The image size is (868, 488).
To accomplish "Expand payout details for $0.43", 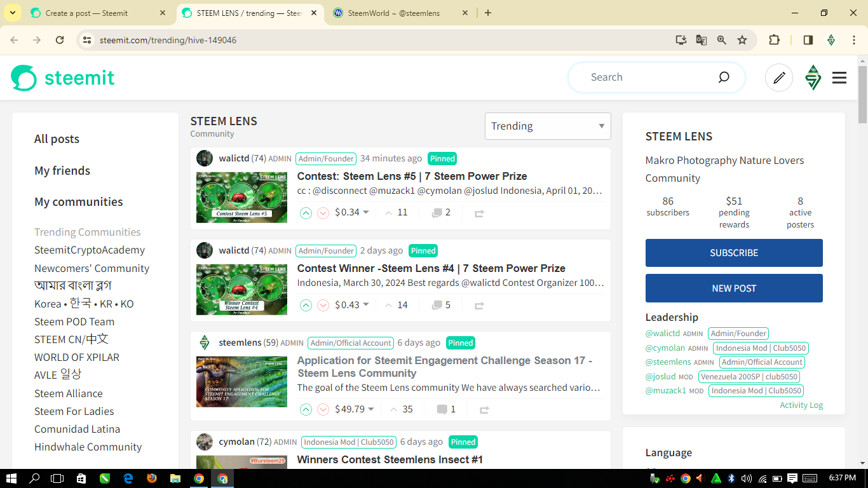I will point(352,305).
